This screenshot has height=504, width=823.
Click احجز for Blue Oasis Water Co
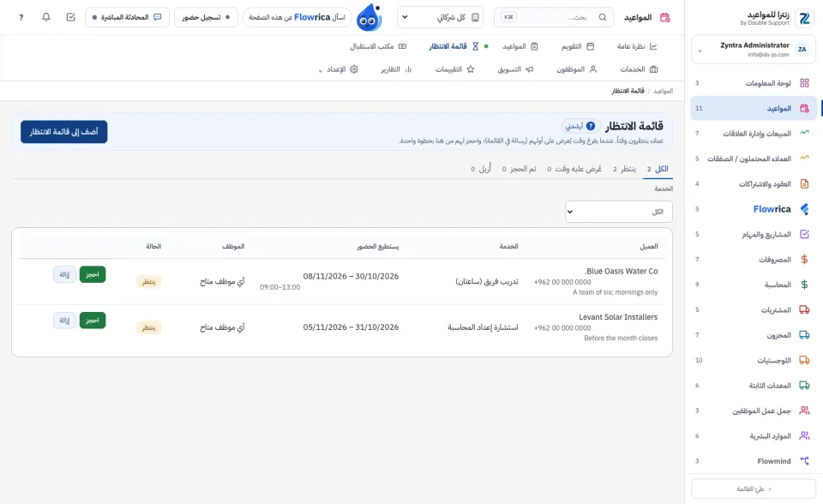pos(93,274)
